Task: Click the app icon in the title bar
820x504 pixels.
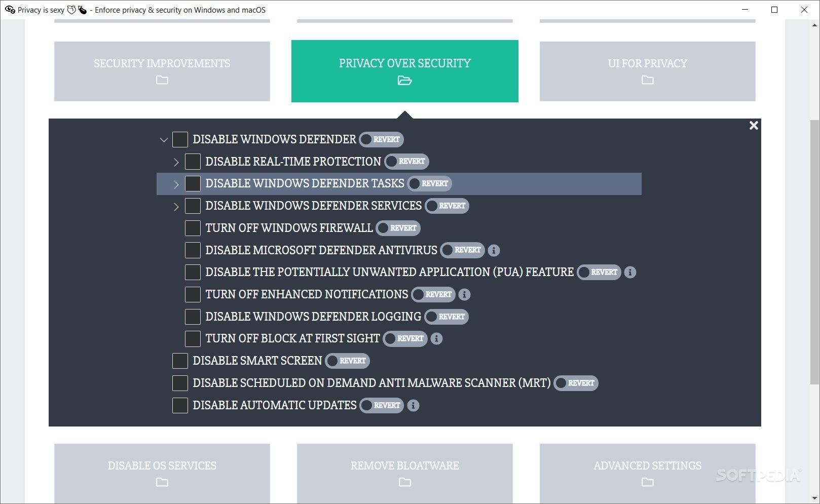Action: coord(10,10)
